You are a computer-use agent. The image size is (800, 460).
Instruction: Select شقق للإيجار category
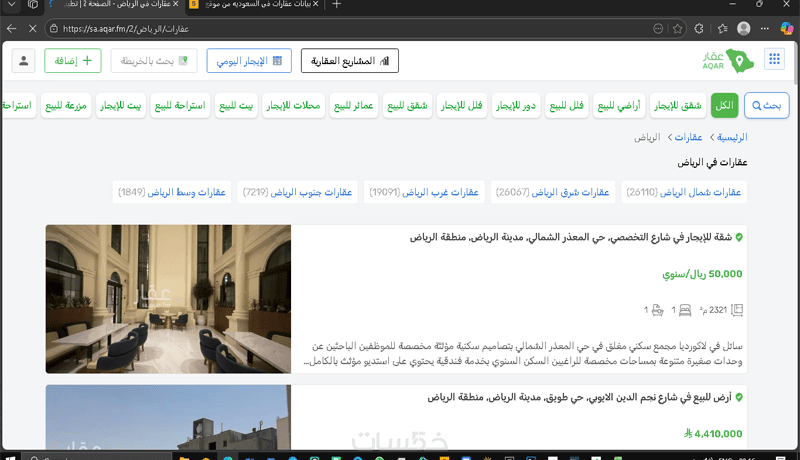point(678,105)
